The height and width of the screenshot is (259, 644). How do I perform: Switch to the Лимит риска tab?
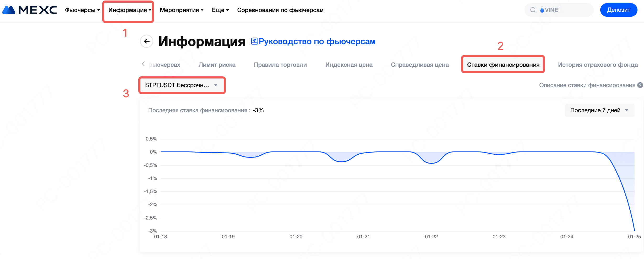click(217, 65)
